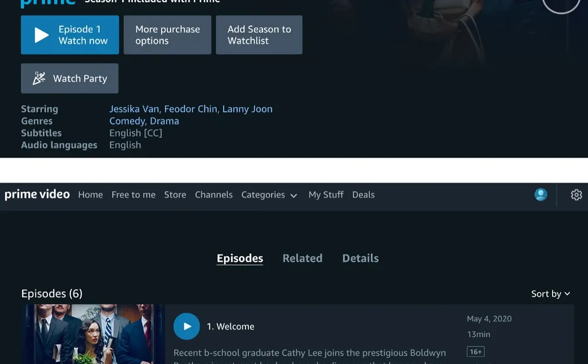The height and width of the screenshot is (364, 588).
Task: Open settings gear icon
Action: click(577, 195)
